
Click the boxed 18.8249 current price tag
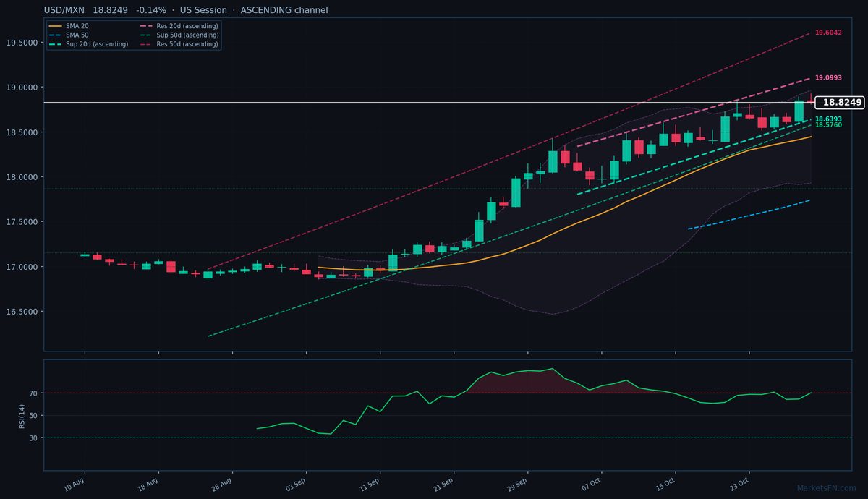840,103
